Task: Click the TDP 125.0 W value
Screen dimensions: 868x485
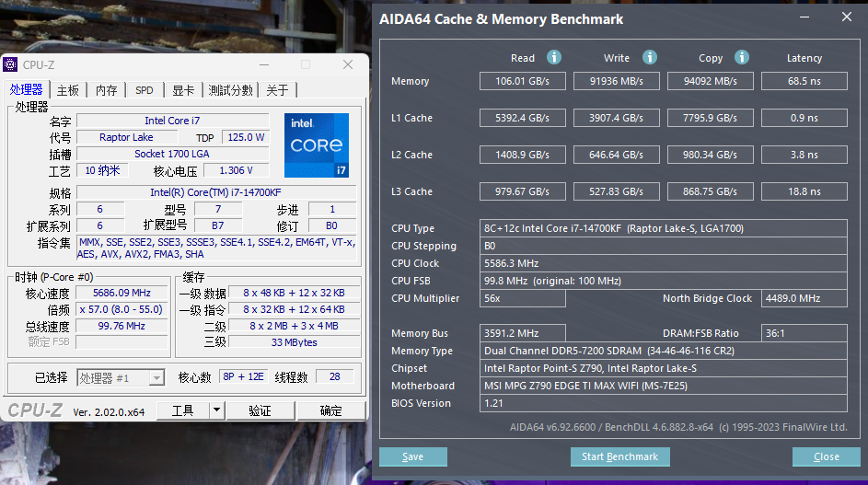Action: coord(246,137)
